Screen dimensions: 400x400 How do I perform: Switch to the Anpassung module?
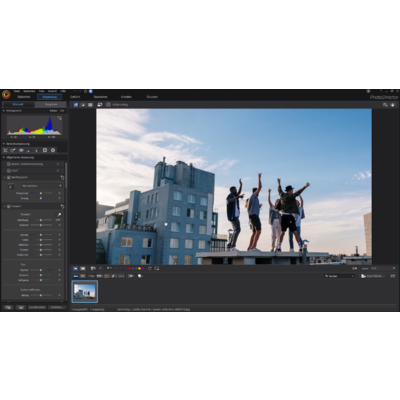tap(50, 97)
